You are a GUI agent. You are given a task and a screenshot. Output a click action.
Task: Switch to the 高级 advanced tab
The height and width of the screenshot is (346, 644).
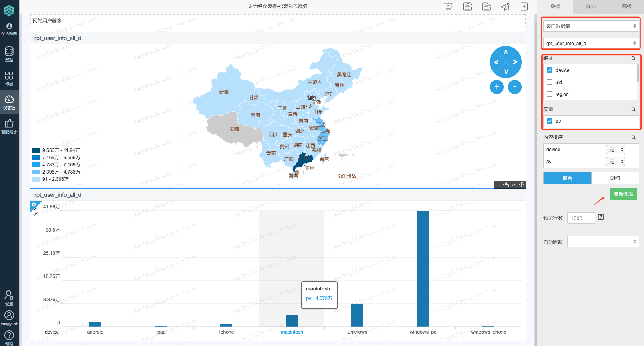click(627, 6)
